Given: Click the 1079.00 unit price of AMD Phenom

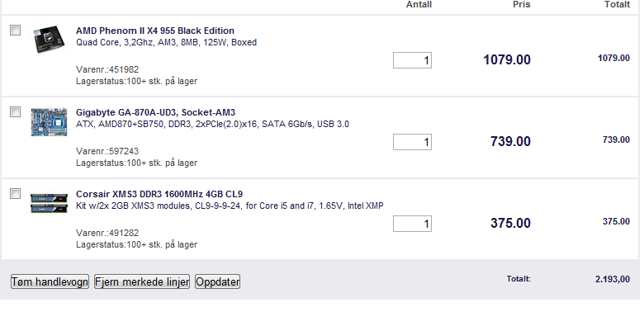Looking at the screenshot, I should [x=507, y=60].
